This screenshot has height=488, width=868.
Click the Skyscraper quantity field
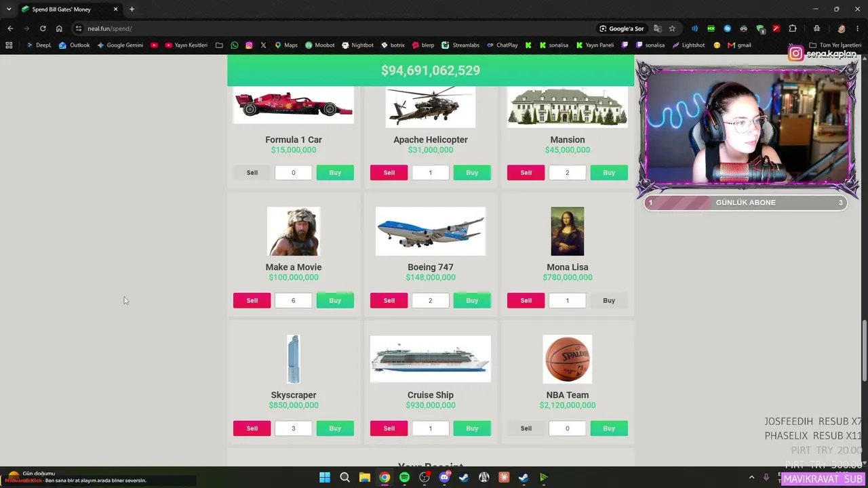294,428
